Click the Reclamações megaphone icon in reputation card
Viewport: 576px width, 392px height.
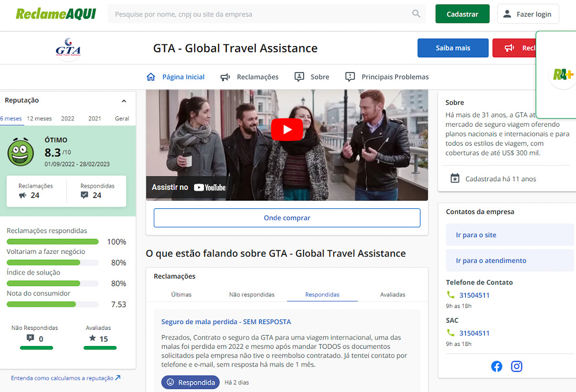23,195
